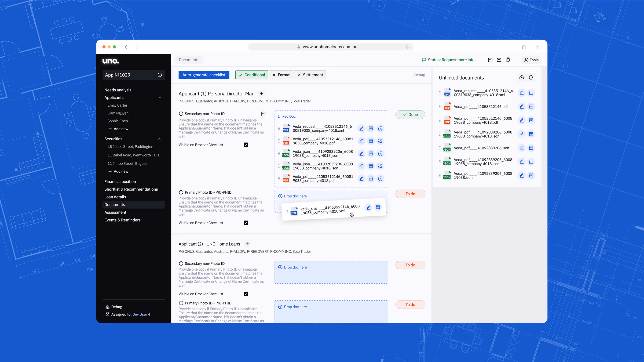Toggle Applicant 2 Visible on Brocker Checklist checkbox
644x362 pixels.
pyautogui.click(x=246, y=294)
